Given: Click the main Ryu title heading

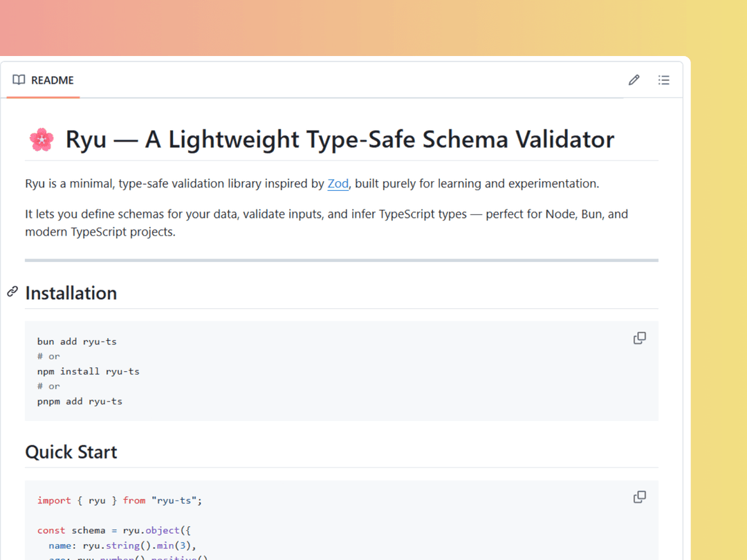Looking at the screenshot, I should 339,140.
